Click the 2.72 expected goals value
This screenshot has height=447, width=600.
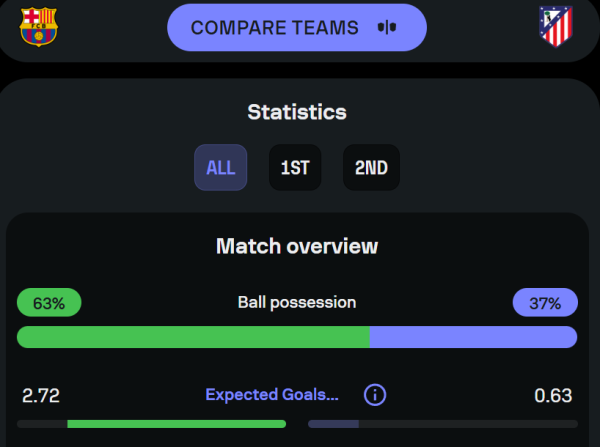[x=41, y=395]
